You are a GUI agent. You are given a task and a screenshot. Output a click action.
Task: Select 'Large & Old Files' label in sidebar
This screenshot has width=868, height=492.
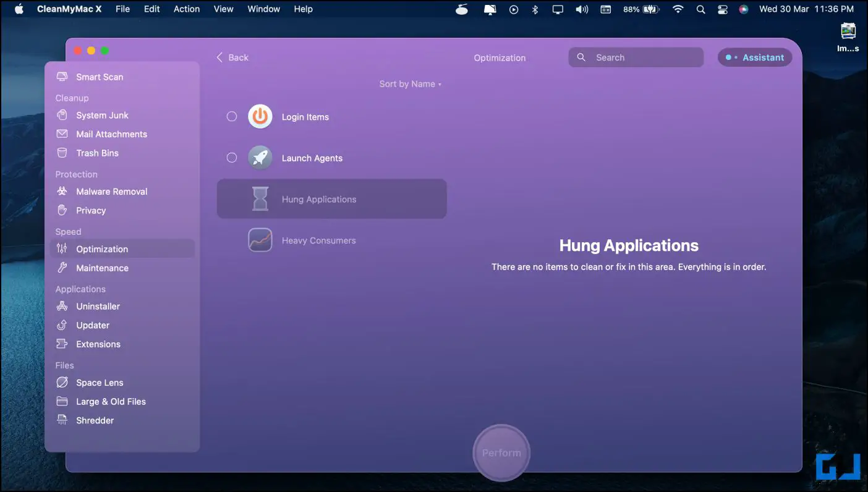click(x=111, y=401)
